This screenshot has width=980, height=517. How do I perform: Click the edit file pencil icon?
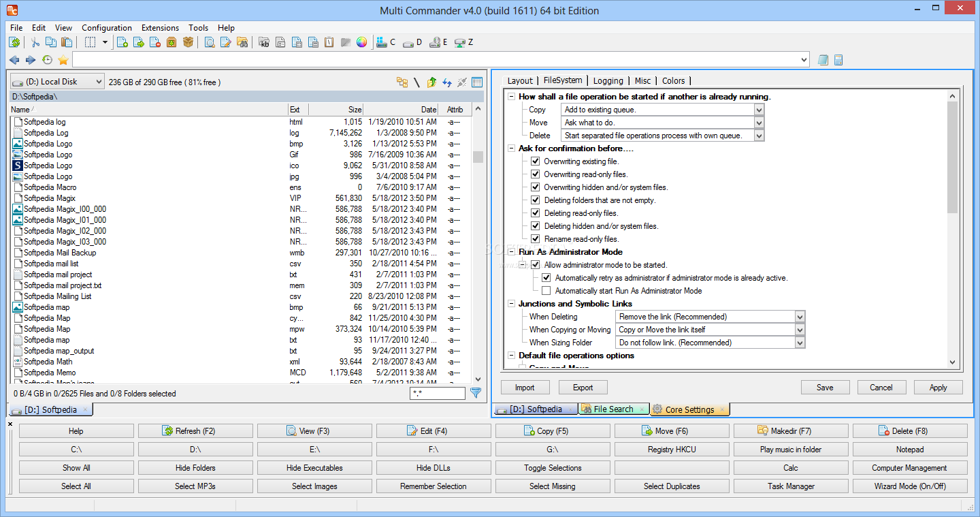tap(226, 42)
